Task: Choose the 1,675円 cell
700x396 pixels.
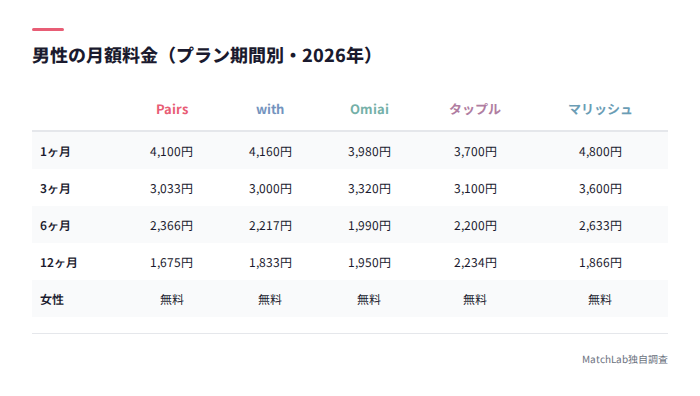Action: pyautogui.click(x=171, y=263)
